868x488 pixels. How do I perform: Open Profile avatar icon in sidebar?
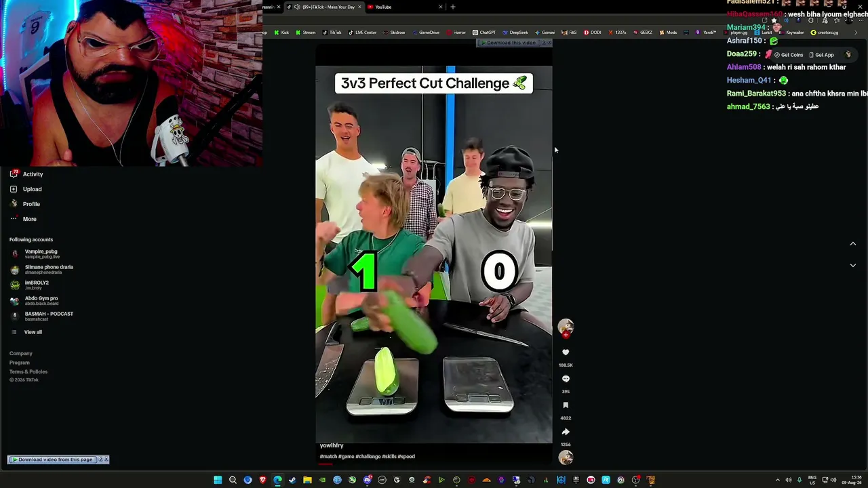point(14,204)
